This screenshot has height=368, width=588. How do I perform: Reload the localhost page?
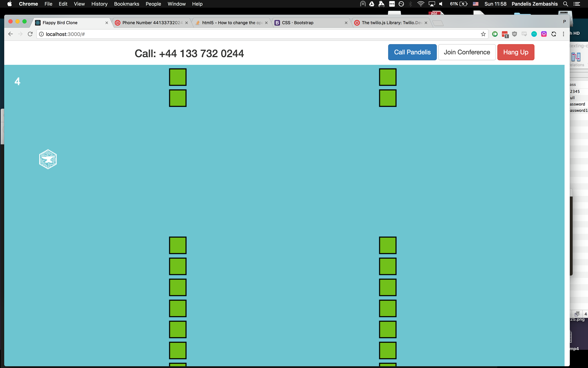30,34
